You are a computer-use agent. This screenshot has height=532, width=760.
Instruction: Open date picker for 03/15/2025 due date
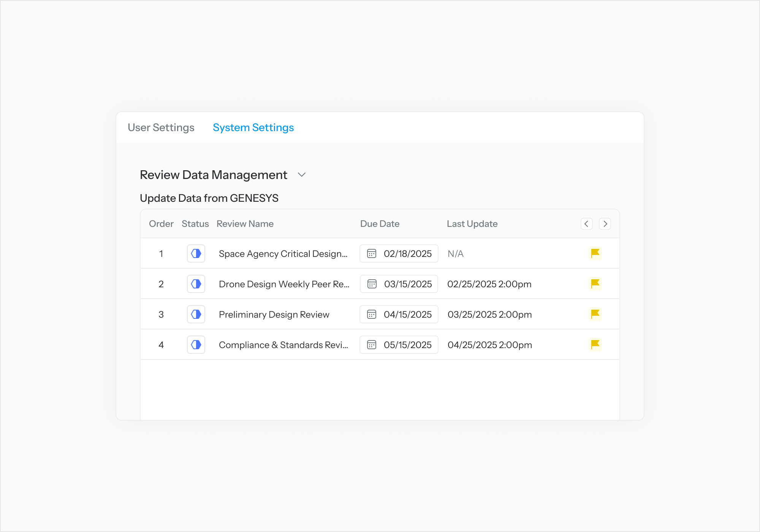(x=399, y=284)
